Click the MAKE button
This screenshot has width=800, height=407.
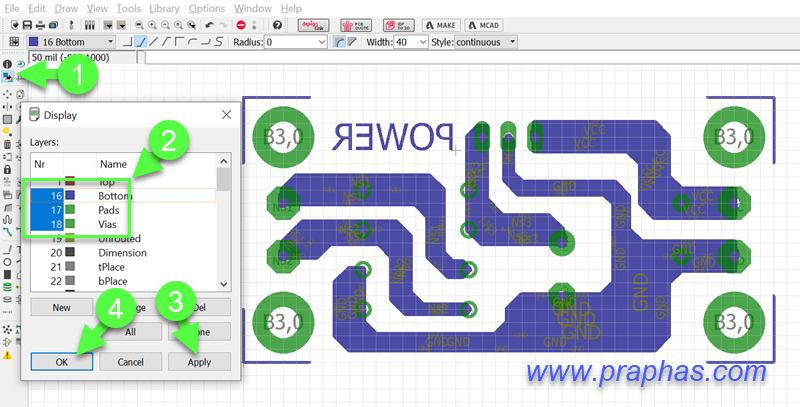(441, 25)
